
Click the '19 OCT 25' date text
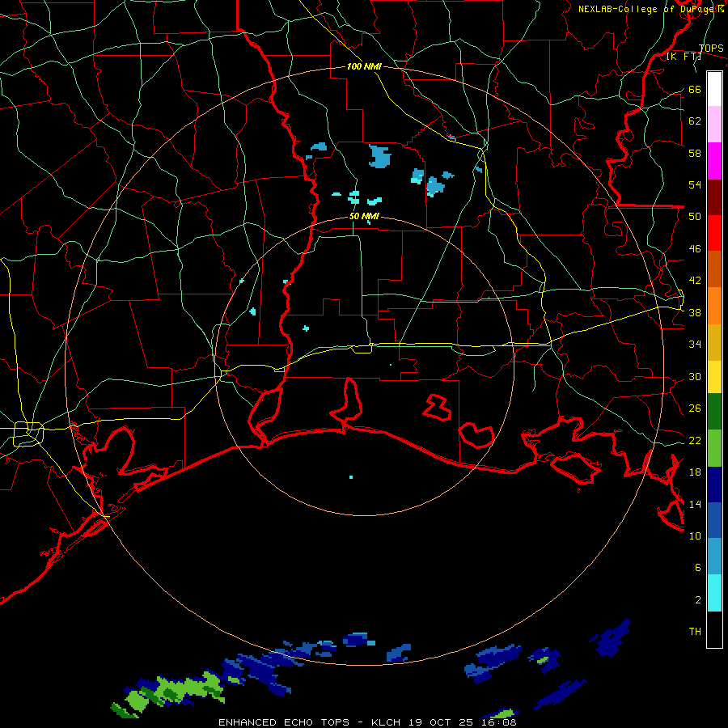tap(441, 722)
